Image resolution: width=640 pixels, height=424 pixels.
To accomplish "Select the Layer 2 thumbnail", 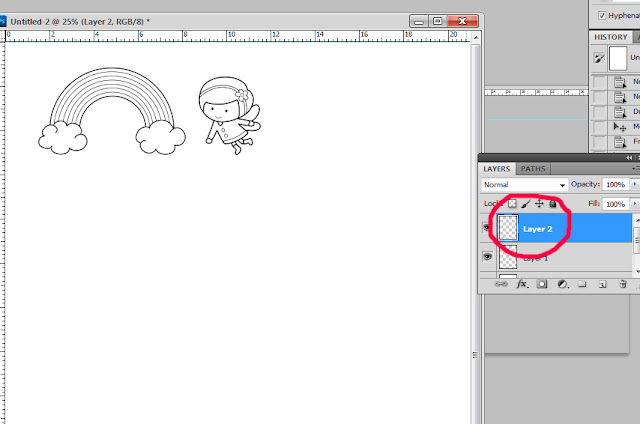I will (508, 228).
